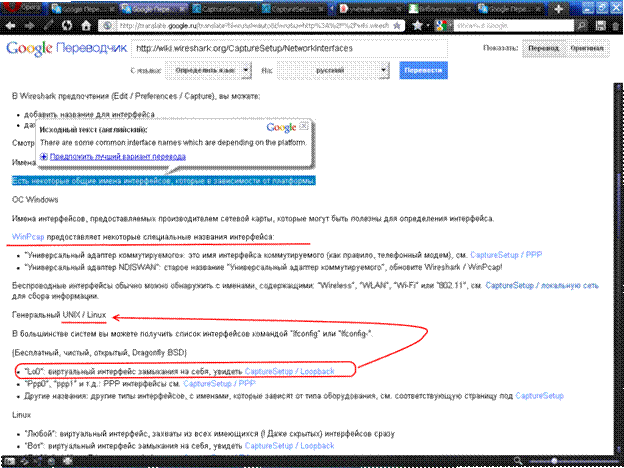This screenshot has width=624, height=468.
Task: Click the ОС Windows heading
Action: tap(35, 200)
